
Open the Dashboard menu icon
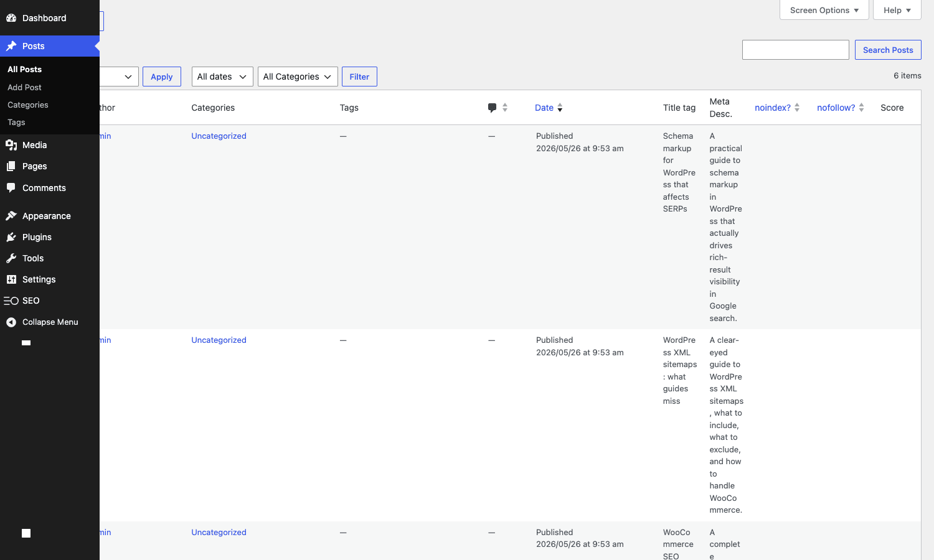pos(11,18)
